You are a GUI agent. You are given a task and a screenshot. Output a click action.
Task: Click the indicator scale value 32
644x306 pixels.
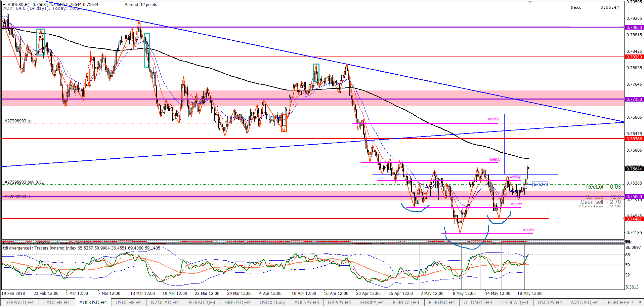(627, 275)
